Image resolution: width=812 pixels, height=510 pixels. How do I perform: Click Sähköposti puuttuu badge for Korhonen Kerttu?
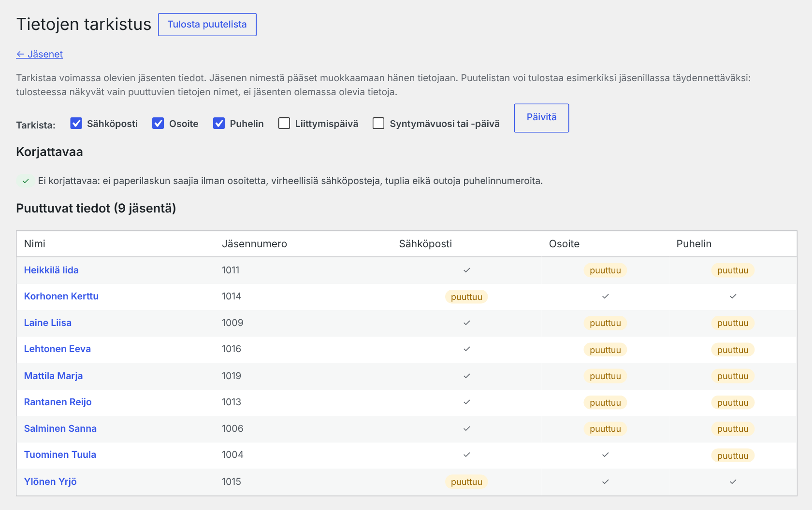click(x=466, y=297)
